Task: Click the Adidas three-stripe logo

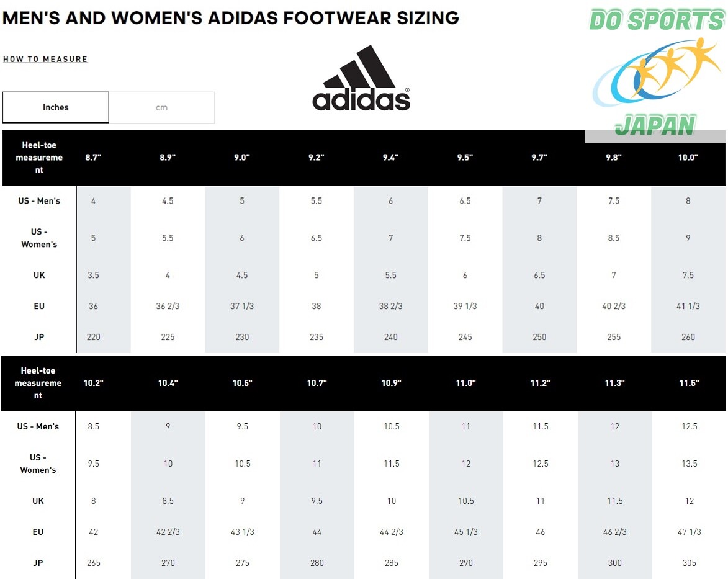Action: point(361,78)
